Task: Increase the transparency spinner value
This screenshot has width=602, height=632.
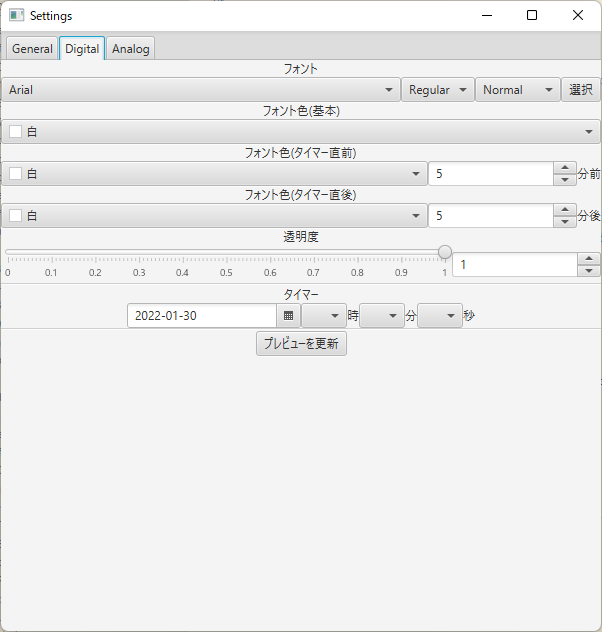Action: 589,259
